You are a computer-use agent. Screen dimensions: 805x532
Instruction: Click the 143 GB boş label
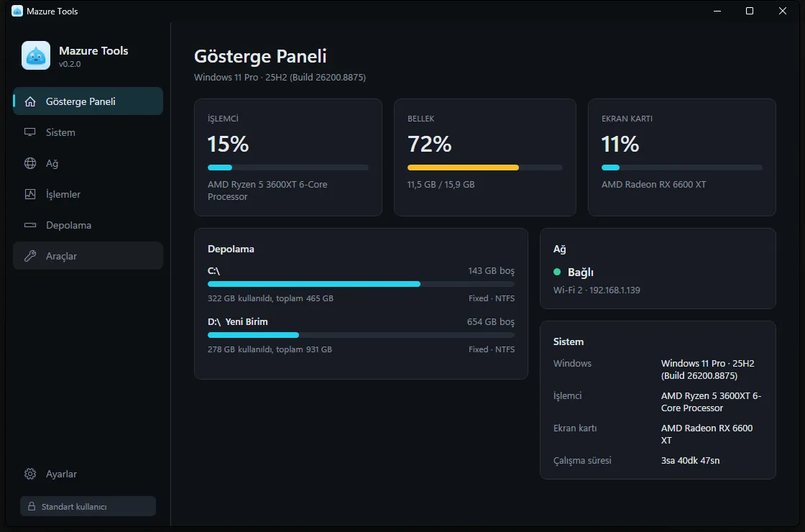tap(492, 270)
